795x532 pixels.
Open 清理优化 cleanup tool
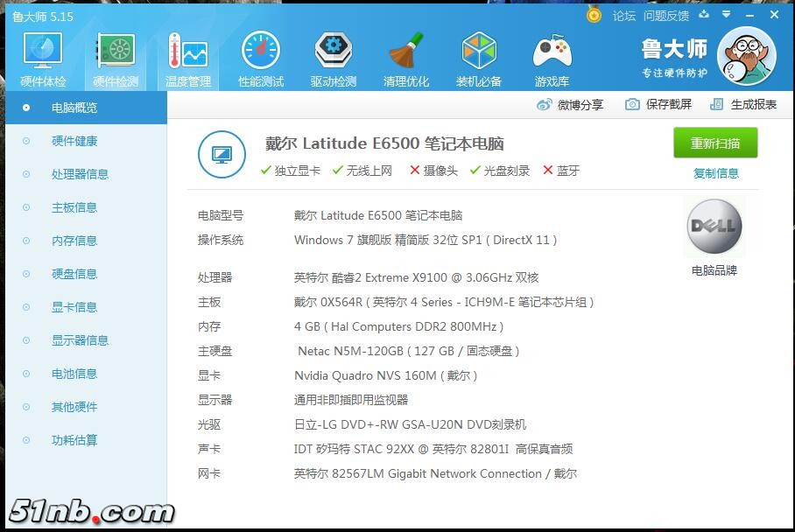click(406, 59)
